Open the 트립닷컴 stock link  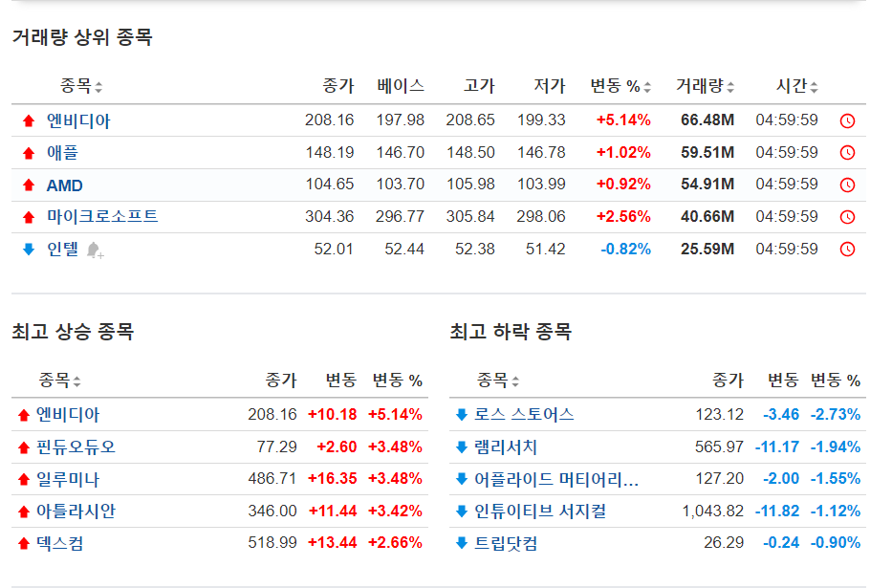click(x=506, y=543)
